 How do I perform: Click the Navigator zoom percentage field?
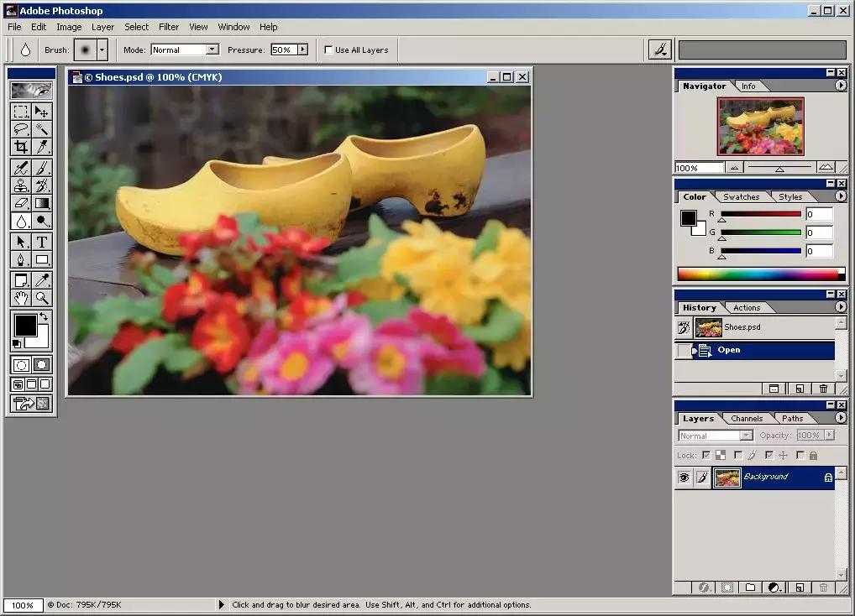tap(698, 168)
